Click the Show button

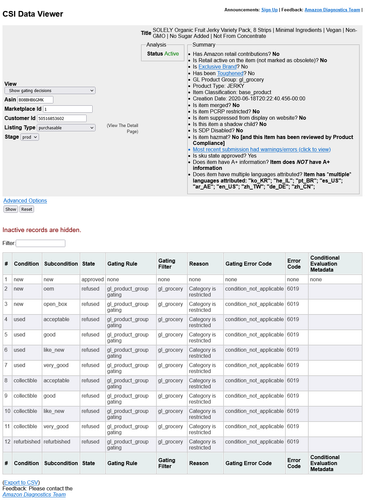pos(11,209)
